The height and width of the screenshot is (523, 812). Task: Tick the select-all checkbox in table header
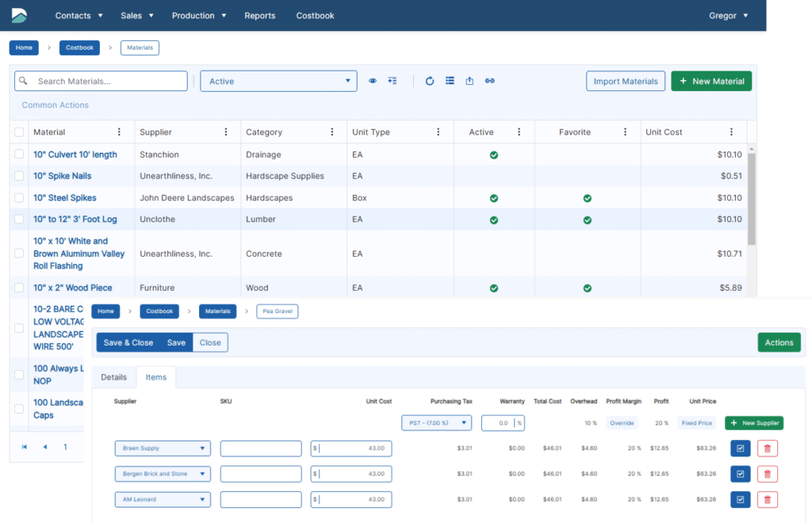(19, 132)
